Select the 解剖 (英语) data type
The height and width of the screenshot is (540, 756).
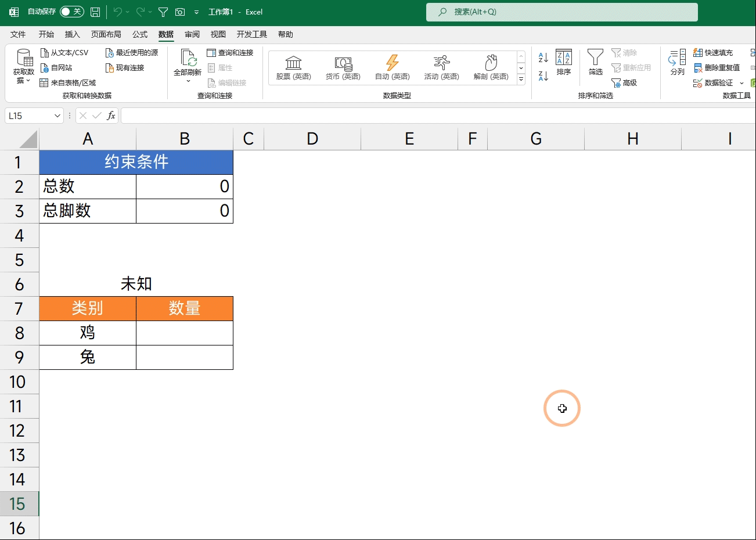click(491, 67)
